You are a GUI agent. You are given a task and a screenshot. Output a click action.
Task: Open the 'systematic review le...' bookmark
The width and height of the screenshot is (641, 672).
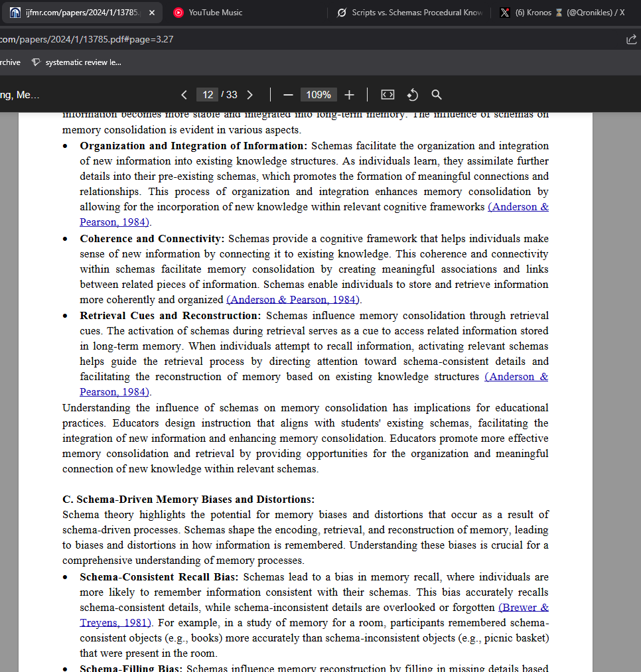[x=76, y=62]
